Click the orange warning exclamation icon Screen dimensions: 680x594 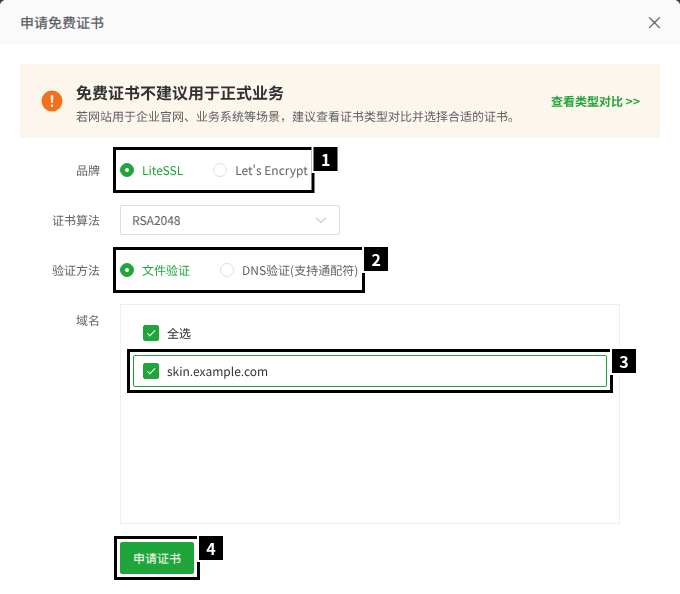click(x=52, y=101)
